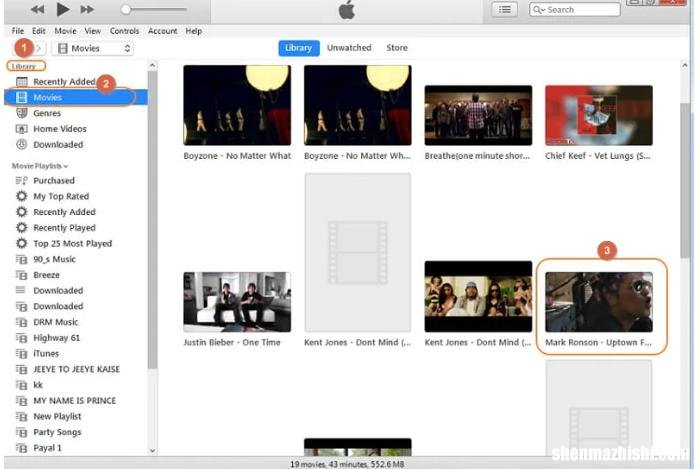Click the Party Songs playlist icon
Screen dimensions: 700x469
pyautogui.click(x=21, y=432)
